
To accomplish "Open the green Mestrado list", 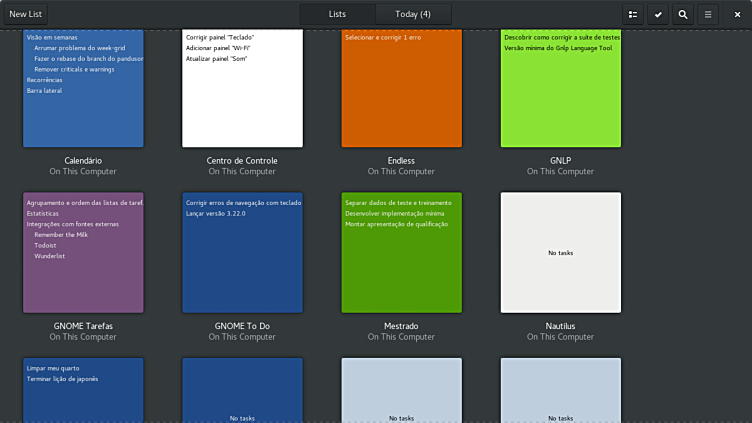I will [401, 253].
